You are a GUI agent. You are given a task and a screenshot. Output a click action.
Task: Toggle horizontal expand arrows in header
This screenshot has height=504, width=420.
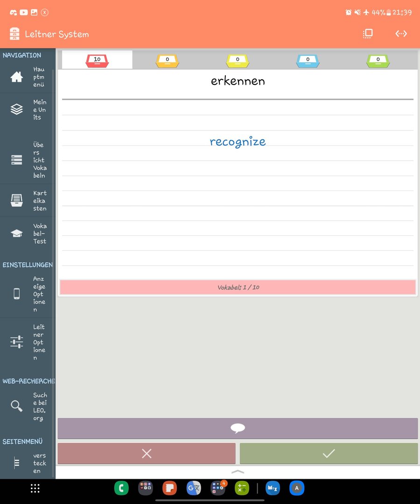pyautogui.click(x=401, y=34)
